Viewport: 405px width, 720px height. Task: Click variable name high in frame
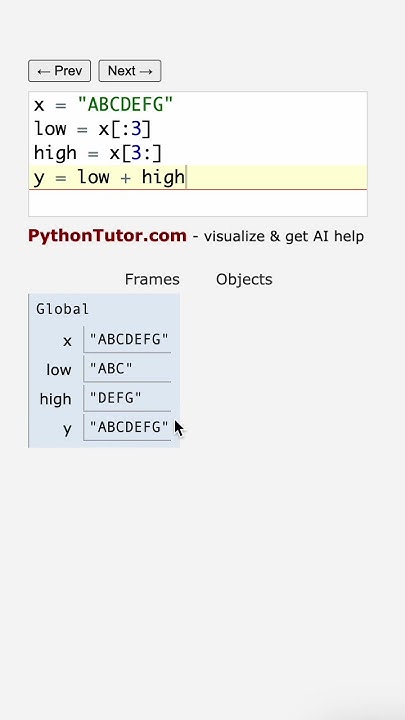coord(56,399)
